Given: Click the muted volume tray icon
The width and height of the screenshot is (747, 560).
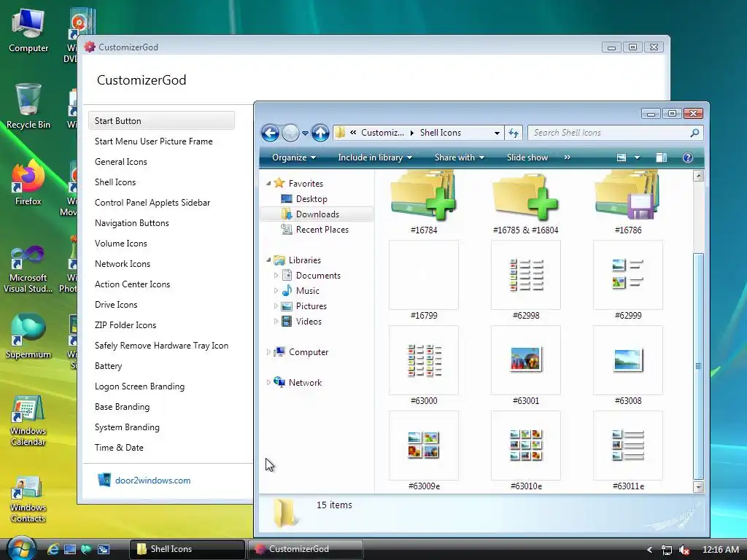Looking at the screenshot, I should coord(684,550).
